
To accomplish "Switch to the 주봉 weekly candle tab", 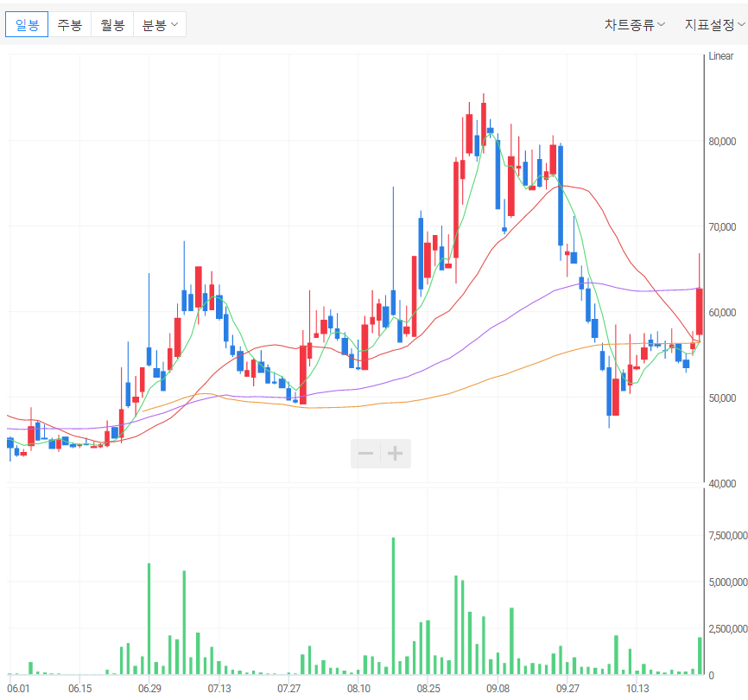I will pos(70,24).
